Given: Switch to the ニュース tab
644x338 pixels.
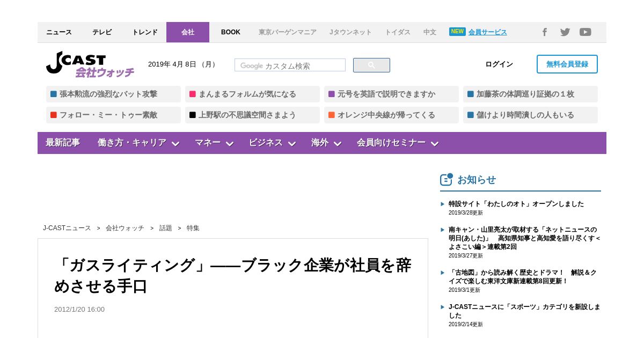Looking at the screenshot, I should tap(59, 32).
